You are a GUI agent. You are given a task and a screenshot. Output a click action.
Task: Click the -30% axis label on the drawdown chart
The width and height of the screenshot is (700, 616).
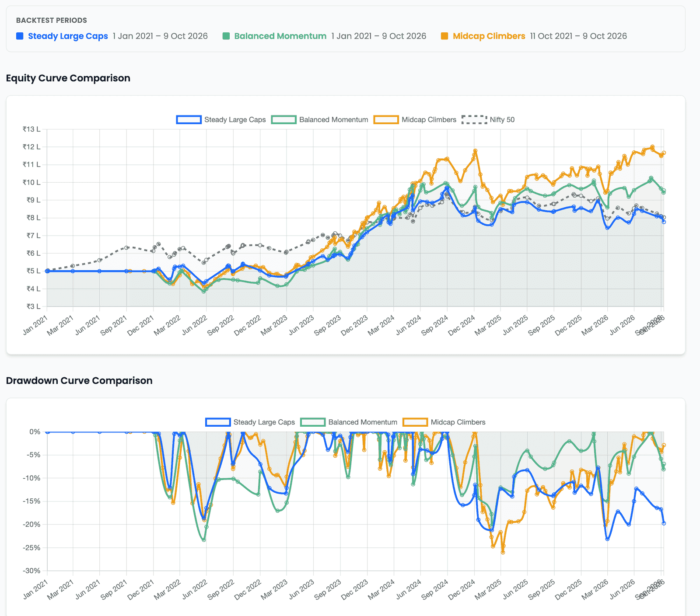click(x=31, y=571)
